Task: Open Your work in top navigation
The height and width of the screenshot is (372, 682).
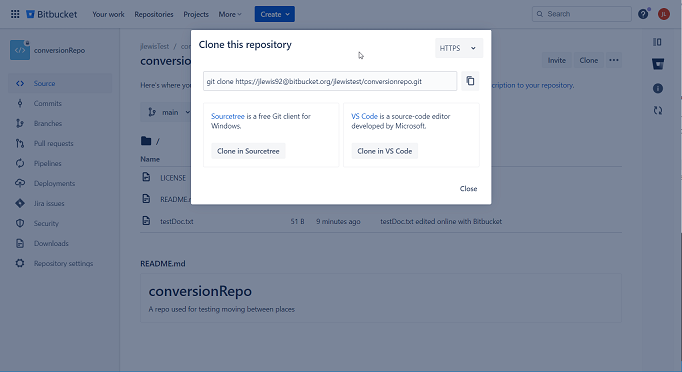Action: (x=108, y=14)
